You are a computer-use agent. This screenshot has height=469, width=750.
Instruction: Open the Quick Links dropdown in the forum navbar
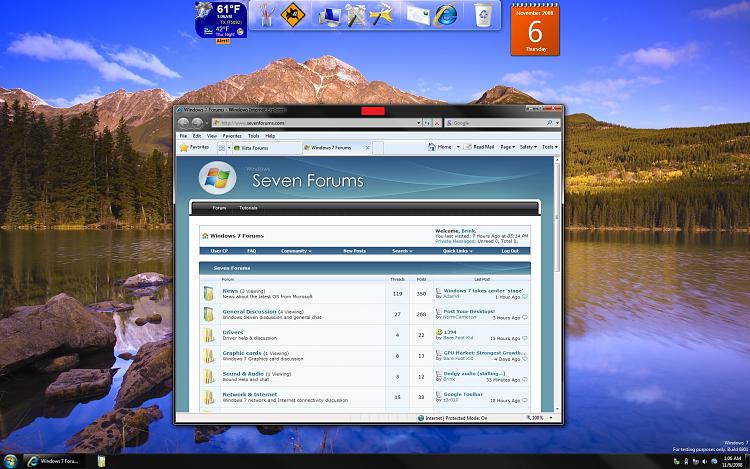457,251
